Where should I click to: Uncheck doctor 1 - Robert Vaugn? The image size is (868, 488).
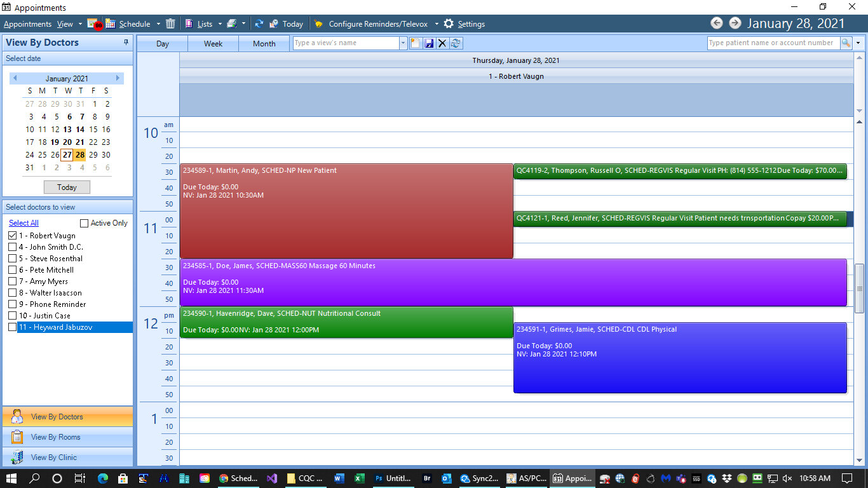(x=13, y=236)
